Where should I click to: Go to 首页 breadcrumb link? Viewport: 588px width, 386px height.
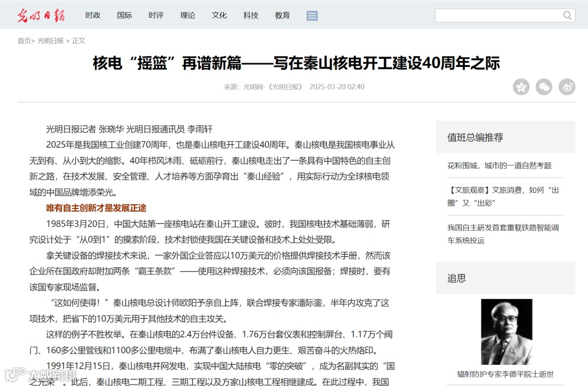coord(24,41)
